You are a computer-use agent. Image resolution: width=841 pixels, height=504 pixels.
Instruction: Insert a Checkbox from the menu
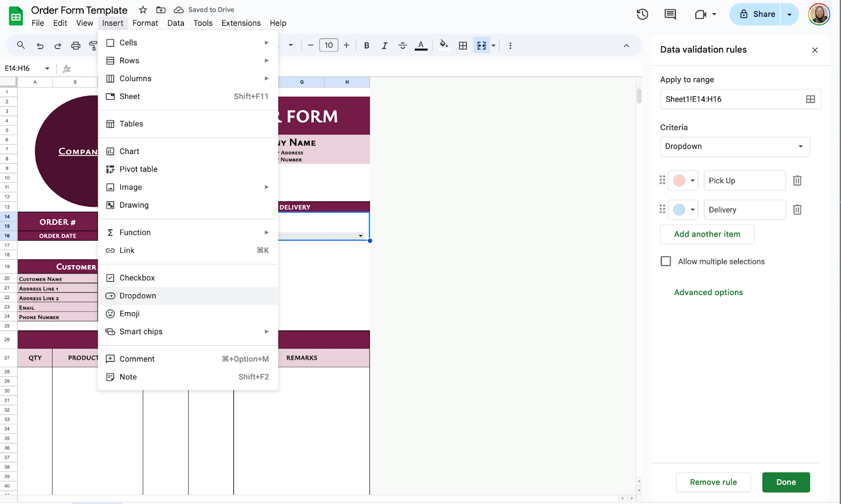137,278
